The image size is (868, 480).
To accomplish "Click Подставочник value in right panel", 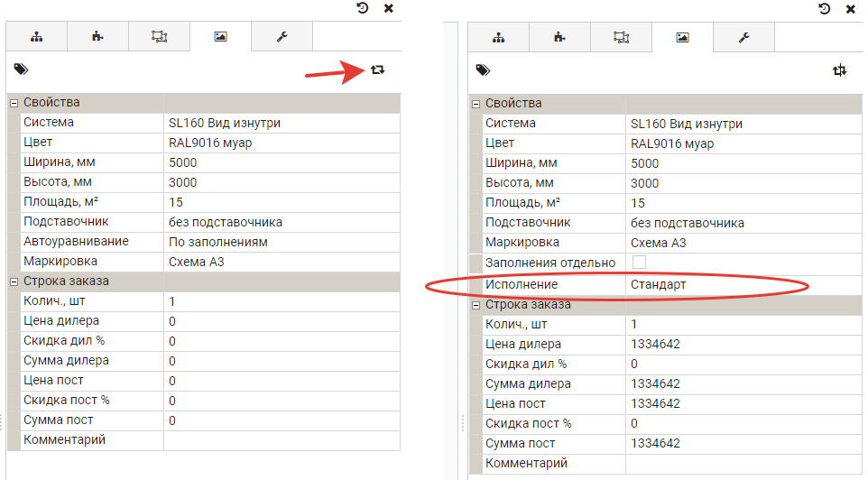I will point(744,223).
